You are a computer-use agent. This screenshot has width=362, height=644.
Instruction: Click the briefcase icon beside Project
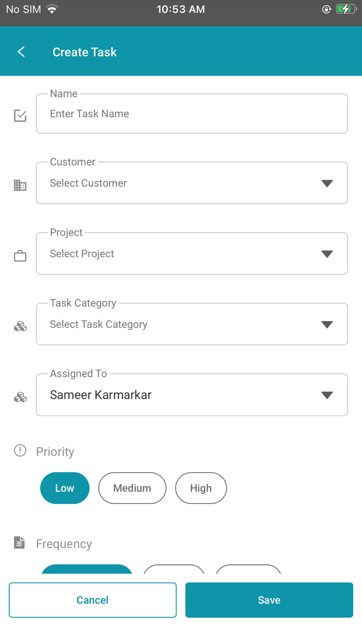(20, 256)
